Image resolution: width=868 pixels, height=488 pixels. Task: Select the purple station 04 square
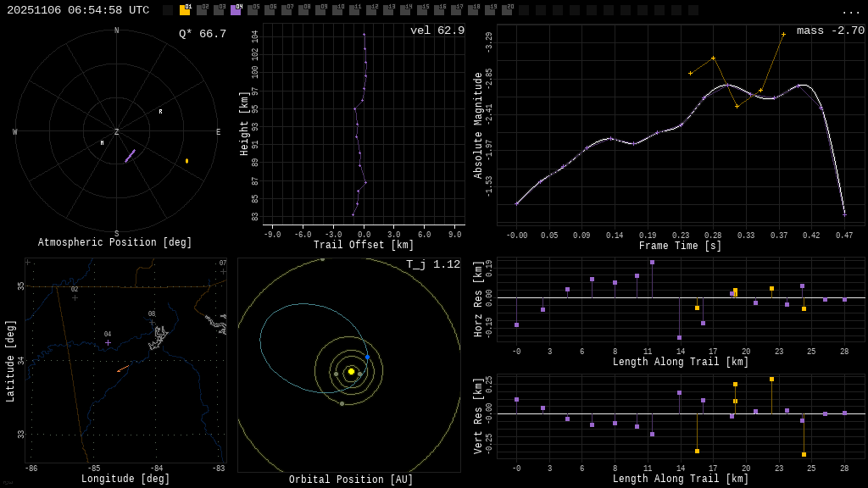[x=236, y=10]
